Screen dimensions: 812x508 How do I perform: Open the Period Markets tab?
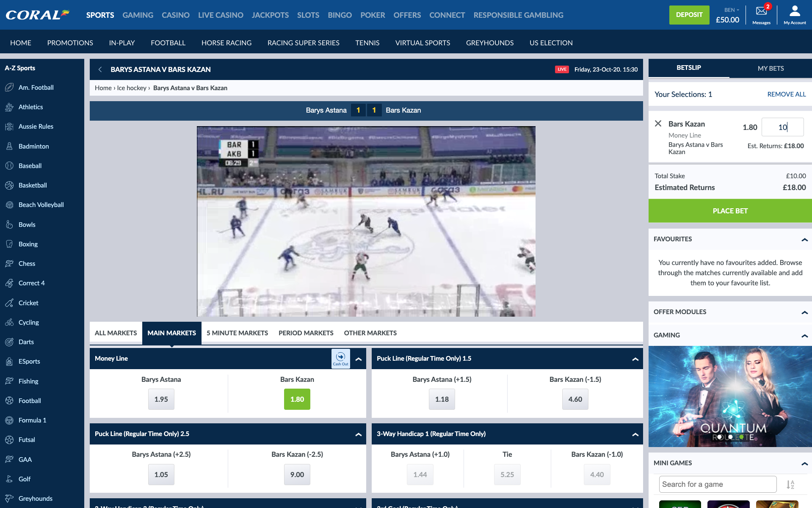coord(306,333)
